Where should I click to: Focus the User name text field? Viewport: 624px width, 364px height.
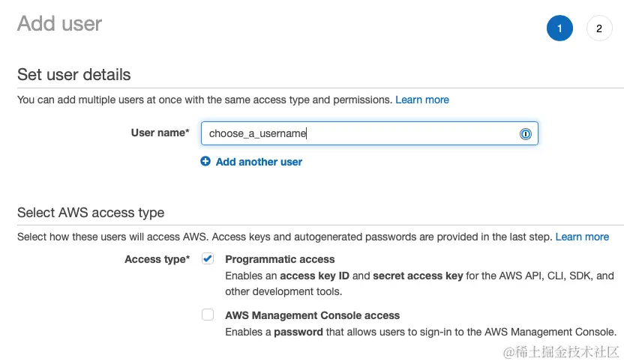[x=360, y=134]
